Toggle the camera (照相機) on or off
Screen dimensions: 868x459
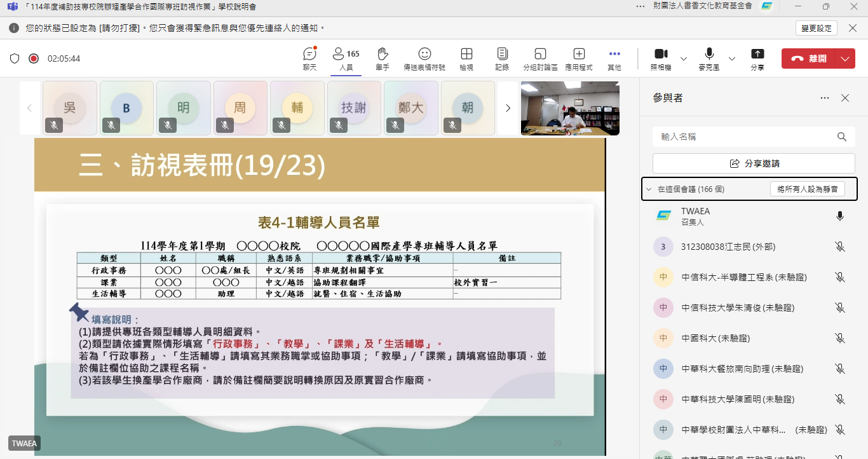(661, 58)
